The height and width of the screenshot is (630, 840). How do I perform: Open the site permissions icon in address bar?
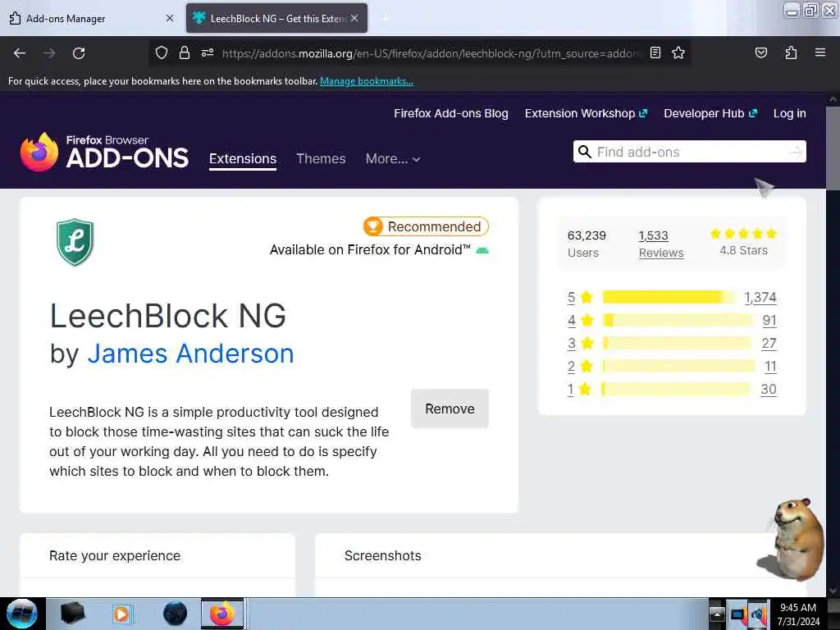click(x=208, y=52)
